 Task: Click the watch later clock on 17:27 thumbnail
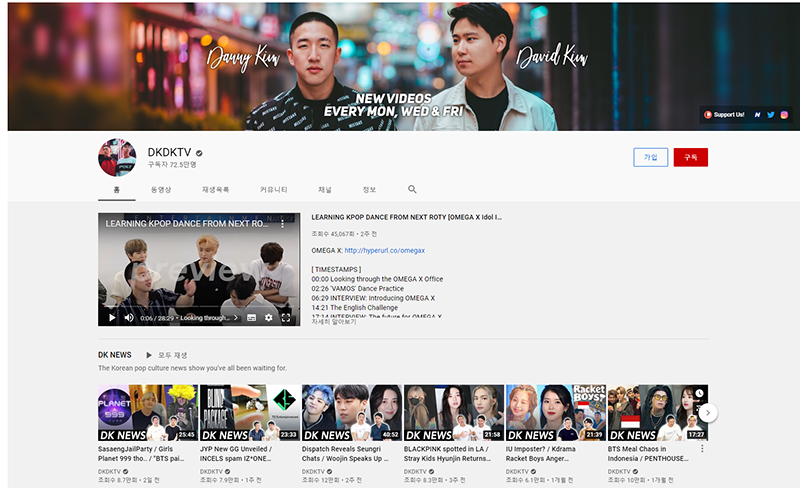[x=699, y=393]
